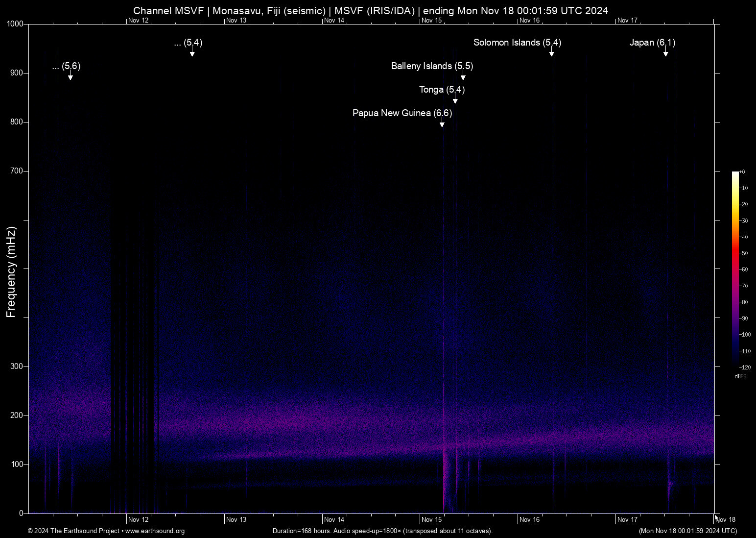Click the arrow marker below Tonga (5.4)
Viewport: 756px width, 538px height.
tap(455, 100)
